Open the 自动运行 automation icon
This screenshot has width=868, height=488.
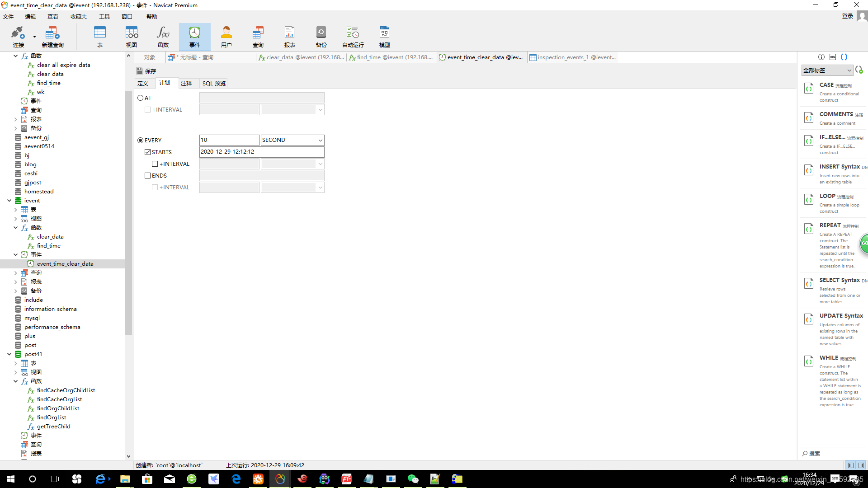click(x=353, y=36)
